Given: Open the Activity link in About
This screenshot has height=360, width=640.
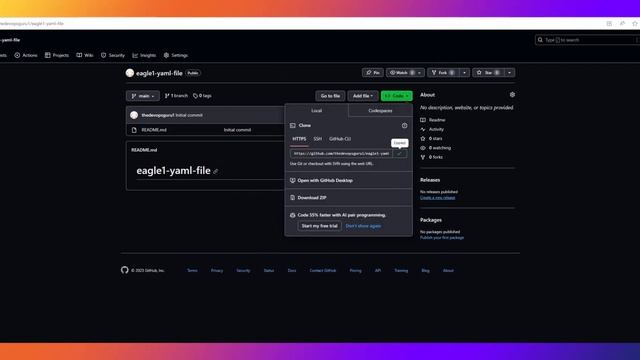Looking at the screenshot, I should [432, 129].
